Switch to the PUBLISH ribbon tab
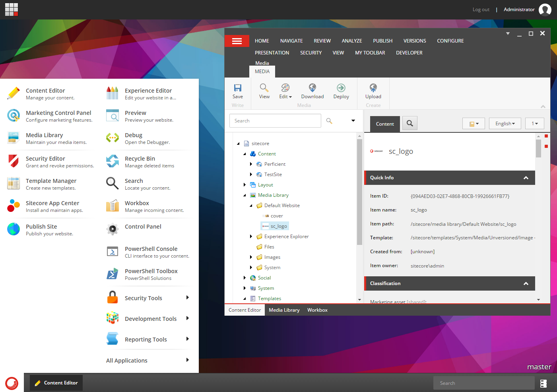557x392 pixels. pos(383,41)
